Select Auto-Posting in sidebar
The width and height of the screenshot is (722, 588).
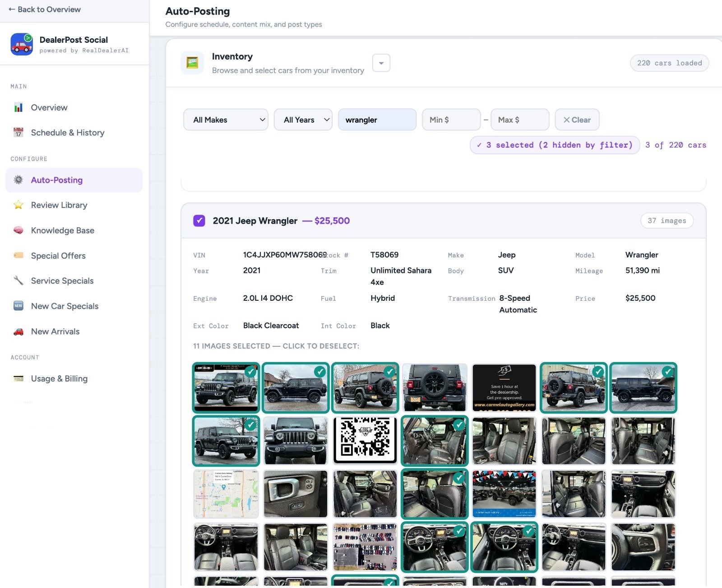coord(74,180)
